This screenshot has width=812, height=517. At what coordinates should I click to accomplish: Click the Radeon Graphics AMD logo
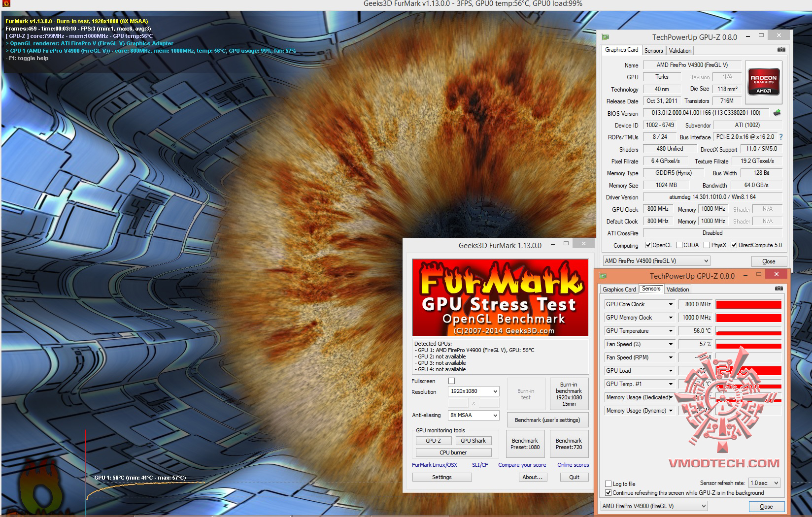point(763,82)
